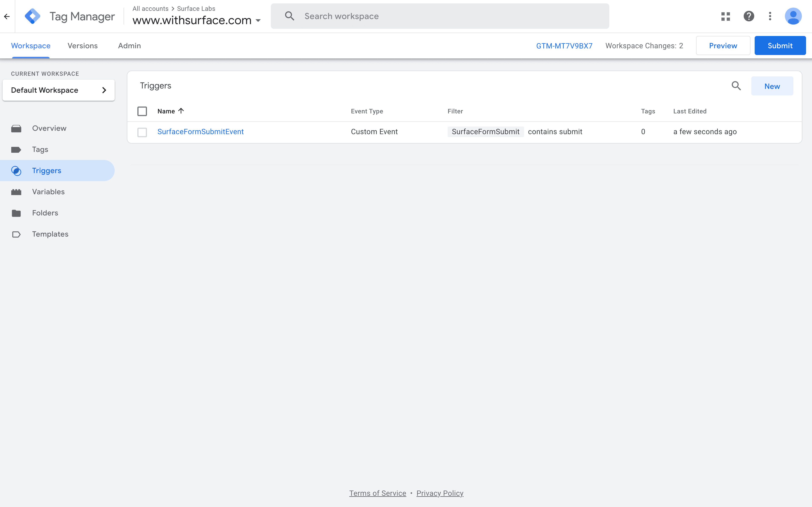Open the Google apps grid
Viewport: 812px width, 507px height.
click(x=725, y=16)
